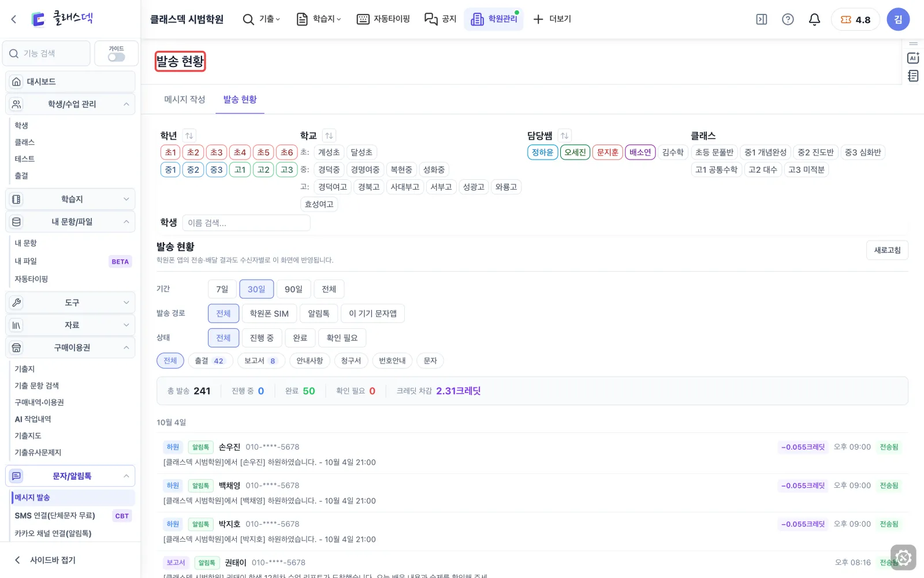Expand the 도구 sidebar section
The image size is (924, 578).
pyautogui.click(x=70, y=302)
